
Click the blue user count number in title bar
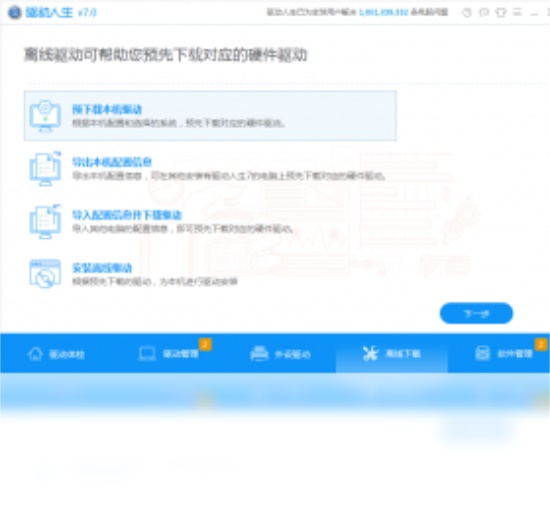point(384,13)
